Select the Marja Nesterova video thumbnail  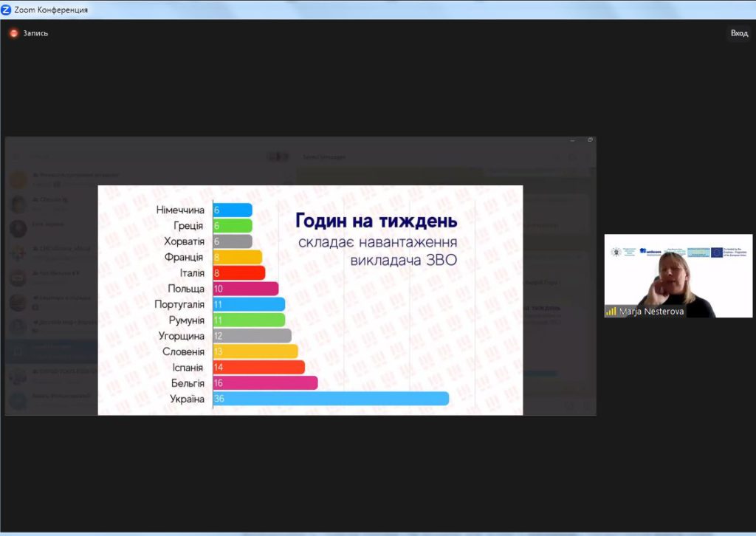coord(678,275)
